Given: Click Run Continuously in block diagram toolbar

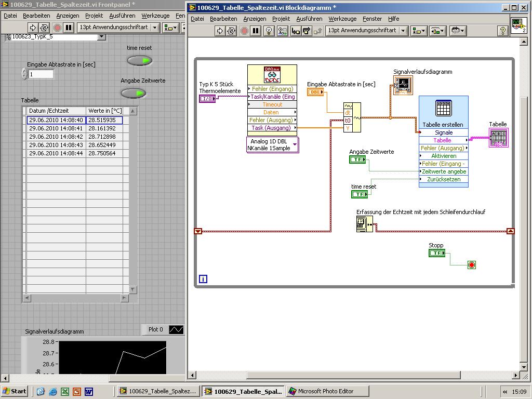Looking at the screenshot, I should 231,31.
